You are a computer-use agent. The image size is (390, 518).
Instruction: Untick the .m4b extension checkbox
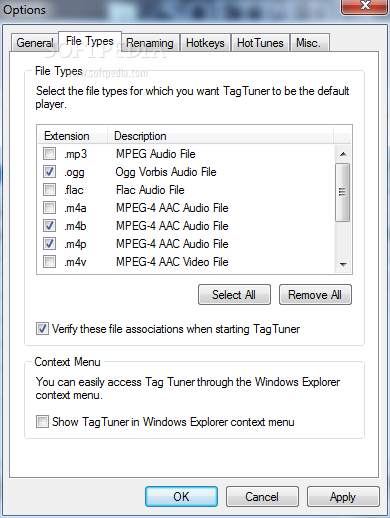pyautogui.click(x=49, y=226)
